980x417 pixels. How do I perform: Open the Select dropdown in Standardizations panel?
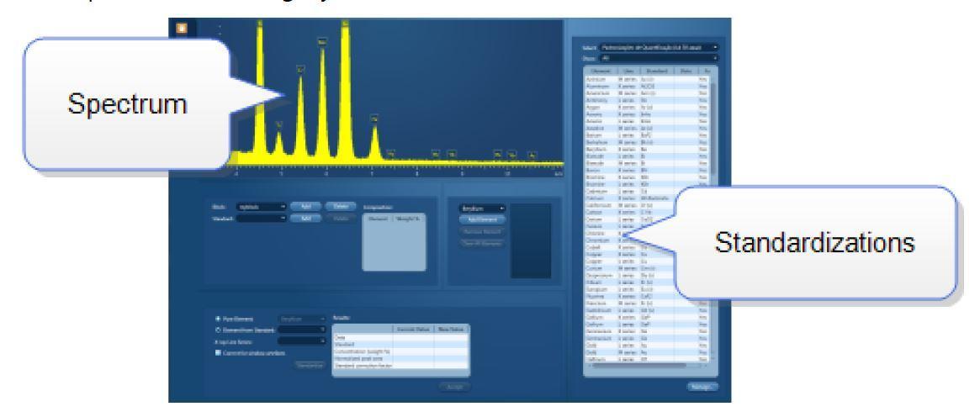click(x=658, y=48)
